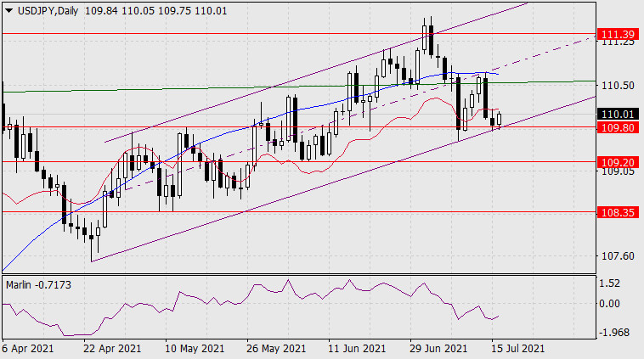Image resolution: width=644 pixels, height=359 pixels.
Task: Click the 10 May 2021 date label
Action: 195,349
